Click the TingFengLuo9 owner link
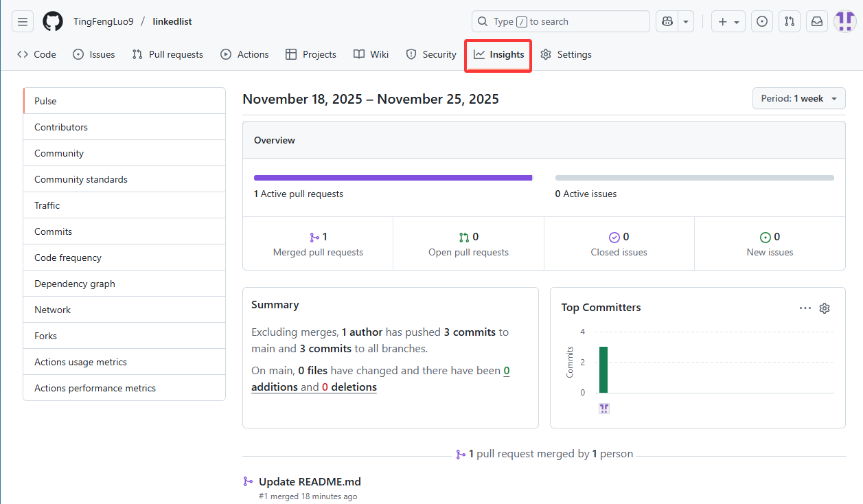The width and height of the screenshot is (863, 504). click(104, 21)
